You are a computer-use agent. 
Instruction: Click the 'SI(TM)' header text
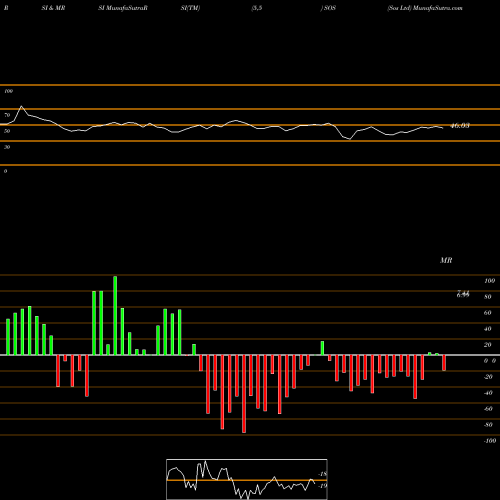(190, 8)
